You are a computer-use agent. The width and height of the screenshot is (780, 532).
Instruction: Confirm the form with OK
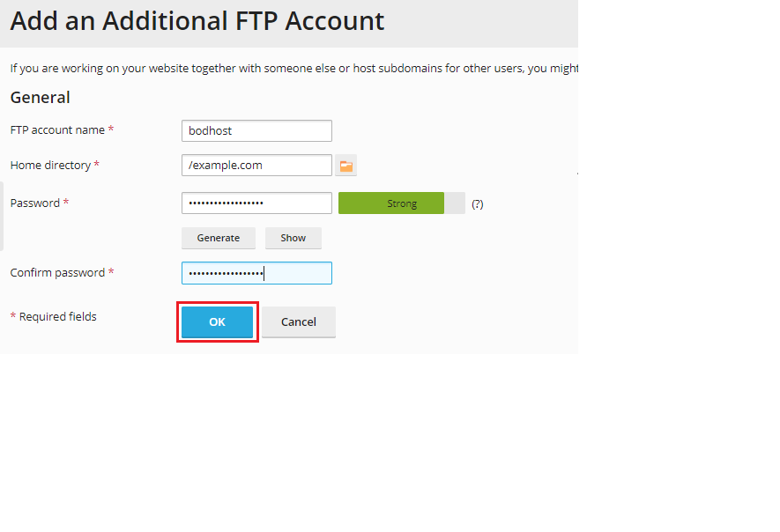point(218,322)
